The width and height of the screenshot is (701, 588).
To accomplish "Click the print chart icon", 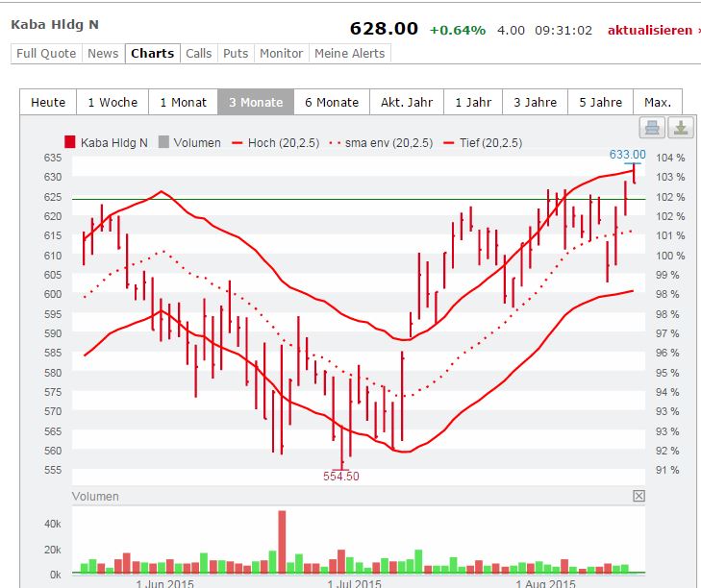I will click(652, 128).
